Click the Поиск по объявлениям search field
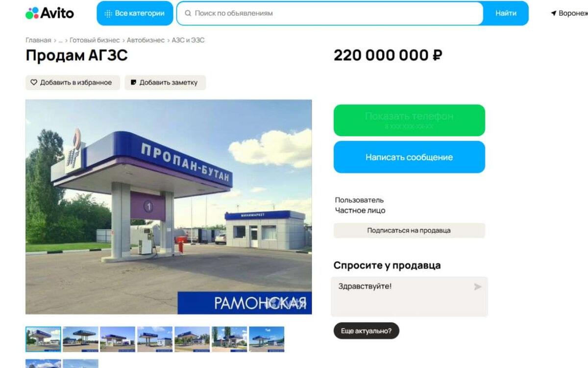Image resolution: width=588 pixels, height=368 pixels. point(330,13)
